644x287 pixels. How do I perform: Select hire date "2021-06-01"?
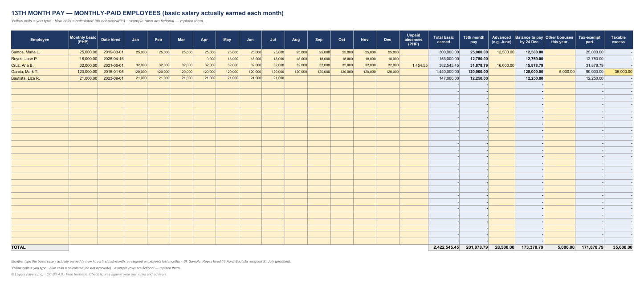pos(111,65)
